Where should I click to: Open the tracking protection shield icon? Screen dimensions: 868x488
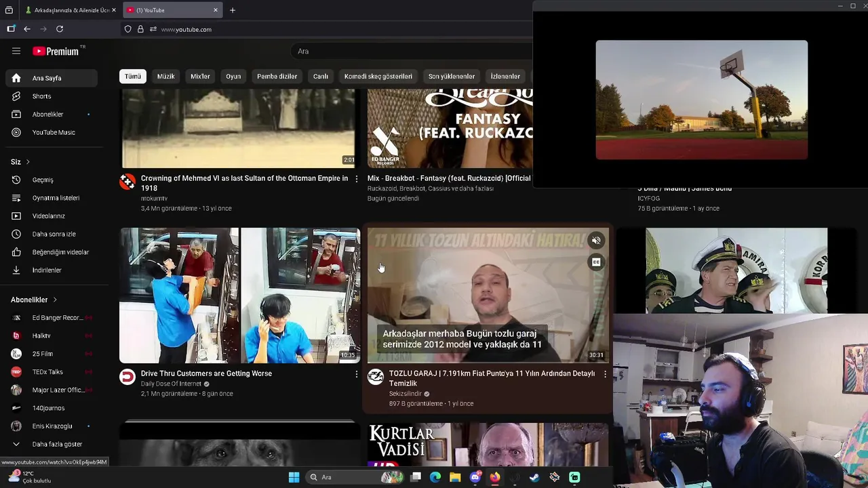point(127,29)
